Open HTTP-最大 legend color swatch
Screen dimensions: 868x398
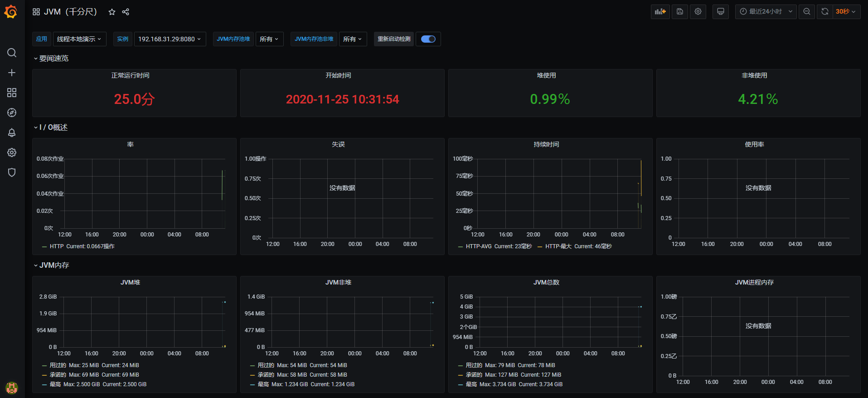coord(540,247)
